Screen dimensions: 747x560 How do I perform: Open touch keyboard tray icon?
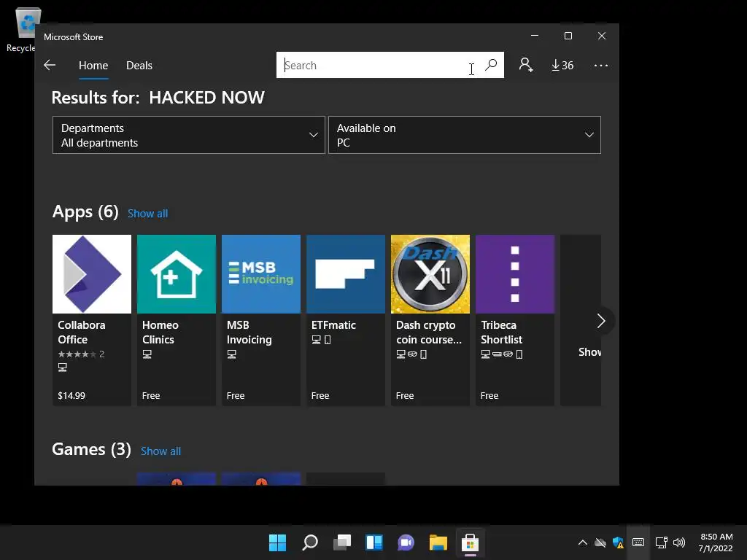(x=638, y=542)
